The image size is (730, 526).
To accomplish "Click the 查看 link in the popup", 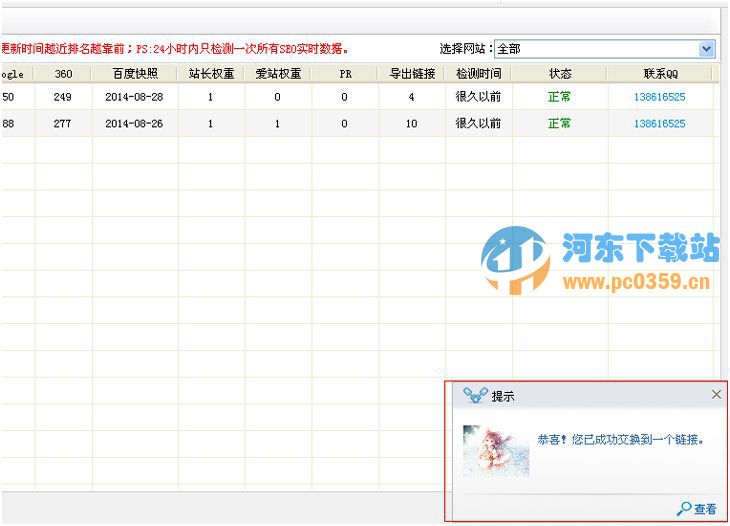I will [x=705, y=509].
